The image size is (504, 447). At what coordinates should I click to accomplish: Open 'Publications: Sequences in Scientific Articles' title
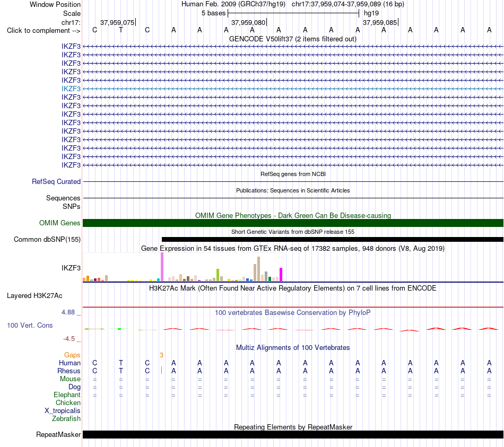click(x=293, y=190)
